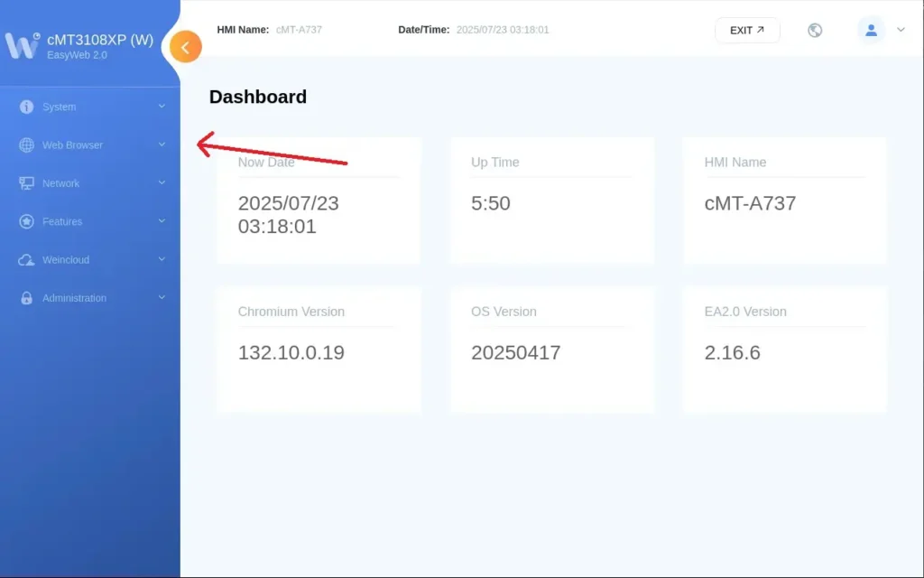Click the Dashboard heading
Viewport: 924px width, 578px height.
tap(257, 97)
